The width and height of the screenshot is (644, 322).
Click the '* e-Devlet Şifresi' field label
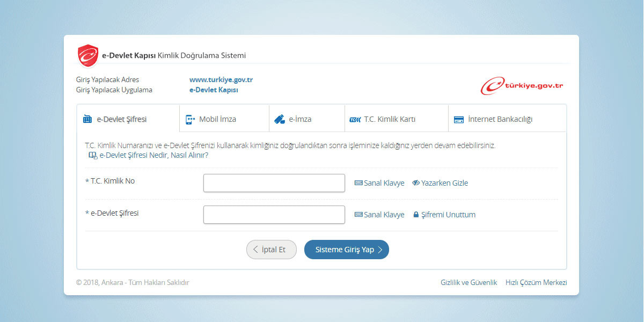112,213
